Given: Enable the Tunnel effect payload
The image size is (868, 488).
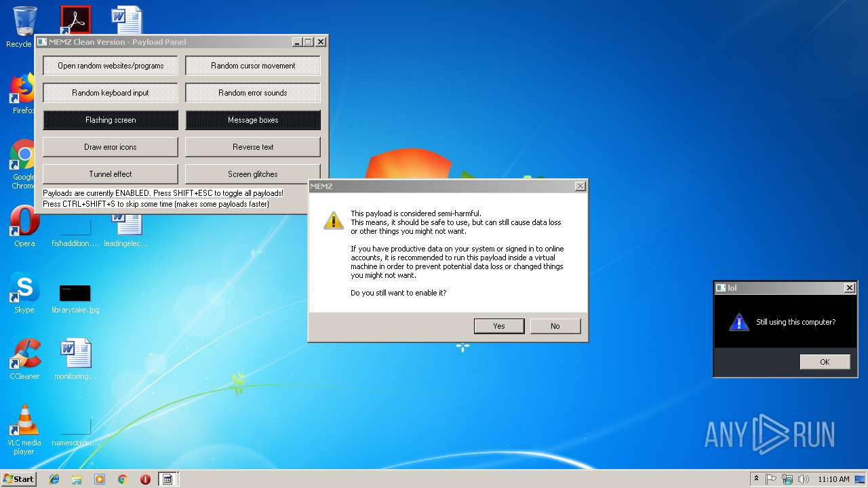Looking at the screenshot, I should point(111,174).
